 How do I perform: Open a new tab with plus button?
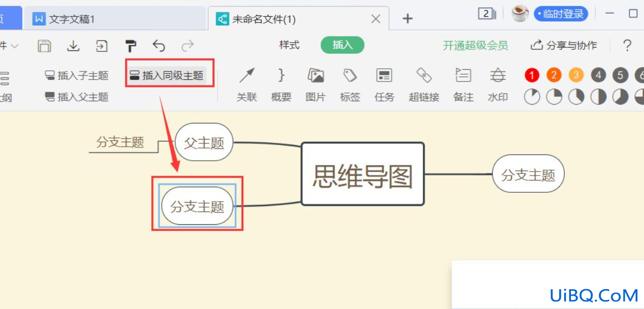(407, 18)
